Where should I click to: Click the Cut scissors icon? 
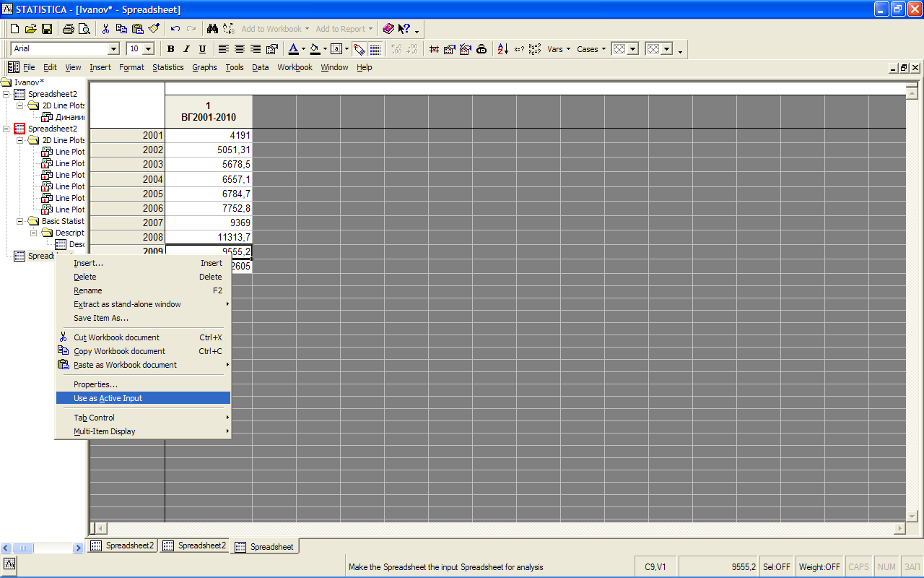tap(105, 29)
